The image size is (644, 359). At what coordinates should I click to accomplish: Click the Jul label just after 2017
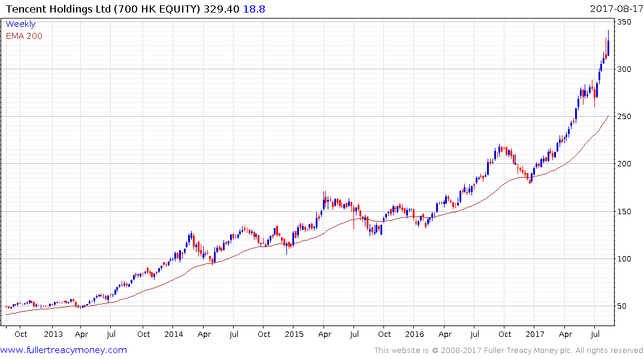point(595,334)
